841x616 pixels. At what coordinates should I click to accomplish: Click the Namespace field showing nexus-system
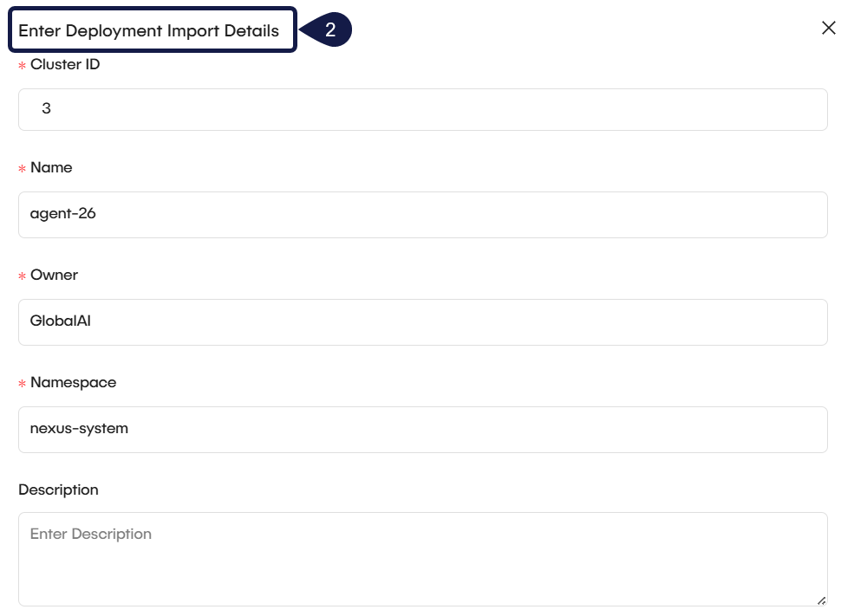[x=422, y=429]
